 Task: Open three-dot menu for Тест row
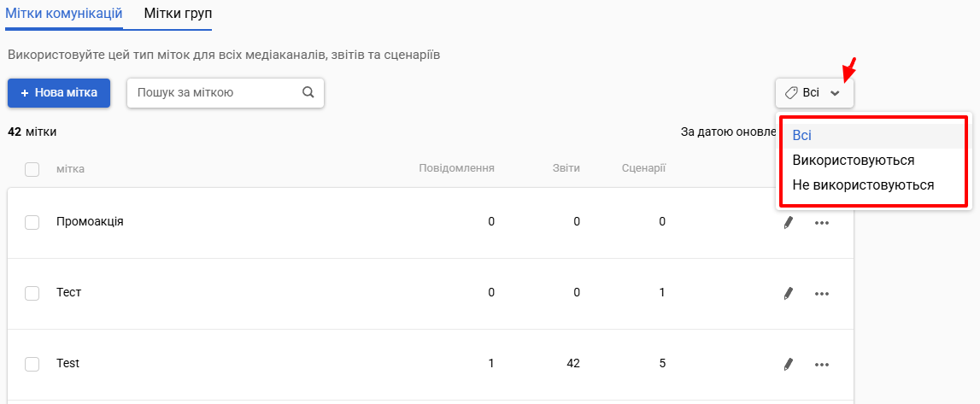pyautogui.click(x=821, y=294)
